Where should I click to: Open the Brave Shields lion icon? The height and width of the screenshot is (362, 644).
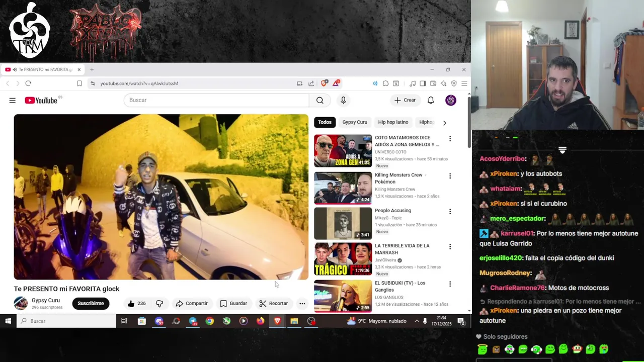tap(324, 83)
